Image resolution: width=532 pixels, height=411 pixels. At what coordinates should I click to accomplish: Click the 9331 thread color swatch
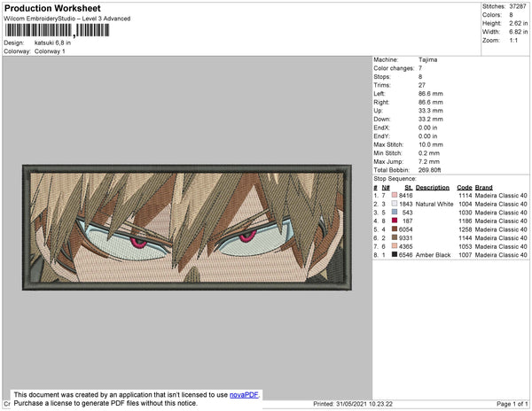pos(395,237)
